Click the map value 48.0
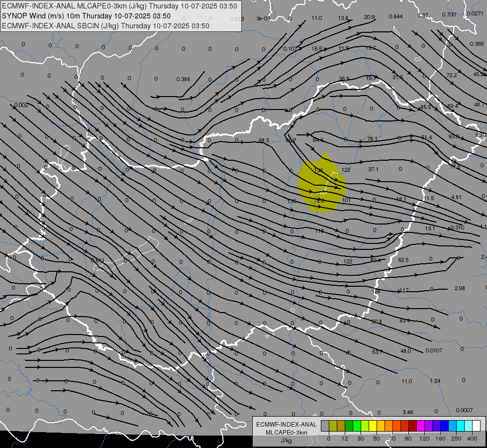The height and width of the screenshot is (448, 487). click(405, 351)
